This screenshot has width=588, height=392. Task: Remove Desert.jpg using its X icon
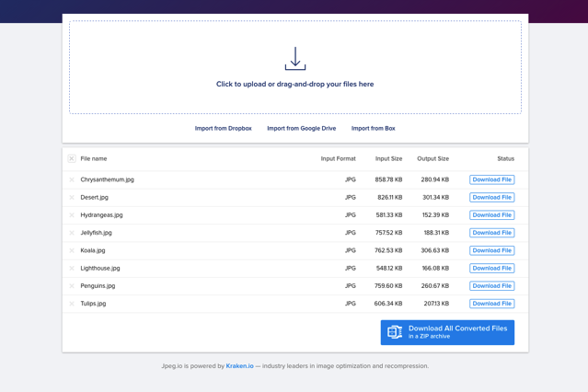(x=72, y=197)
